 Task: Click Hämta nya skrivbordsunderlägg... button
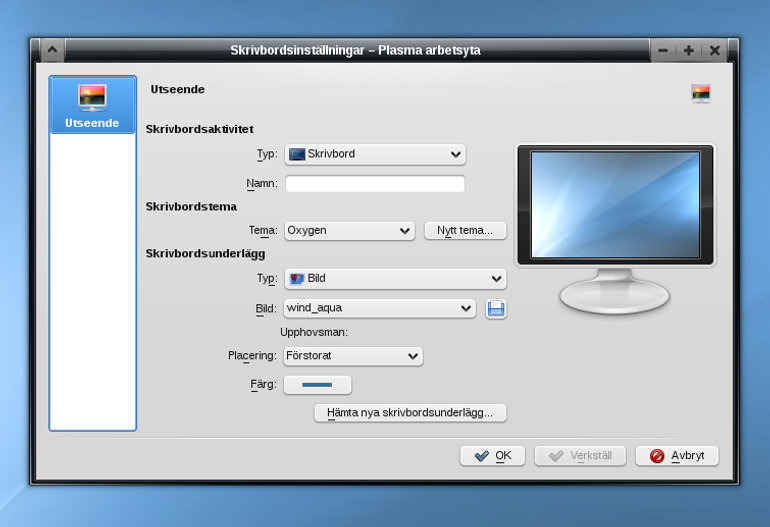tap(410, 413)
